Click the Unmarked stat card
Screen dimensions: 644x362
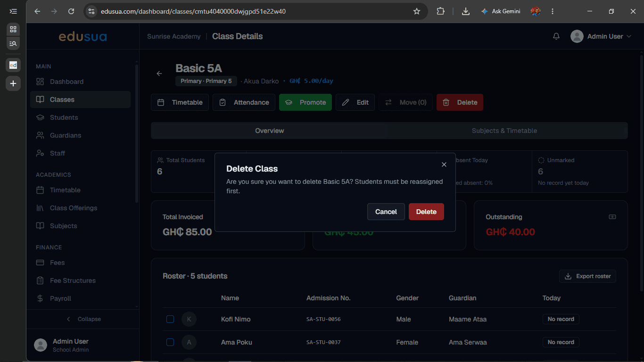coord(580,172)
